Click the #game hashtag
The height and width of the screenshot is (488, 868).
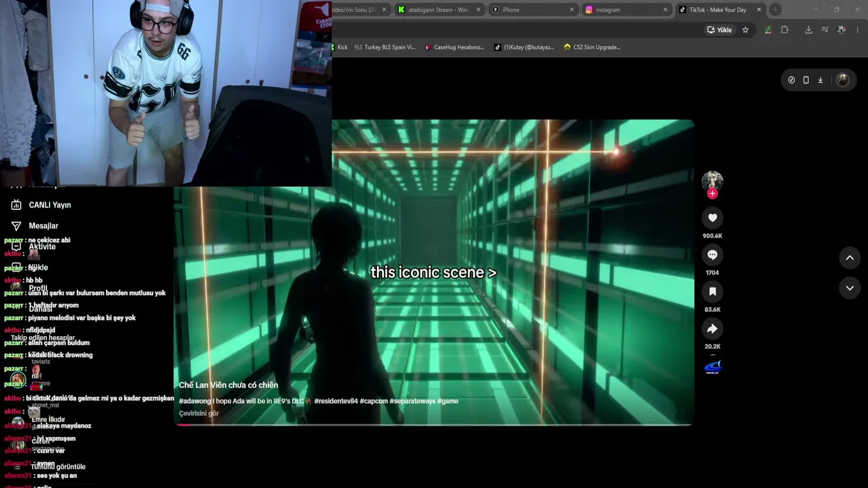coord(448,401)
